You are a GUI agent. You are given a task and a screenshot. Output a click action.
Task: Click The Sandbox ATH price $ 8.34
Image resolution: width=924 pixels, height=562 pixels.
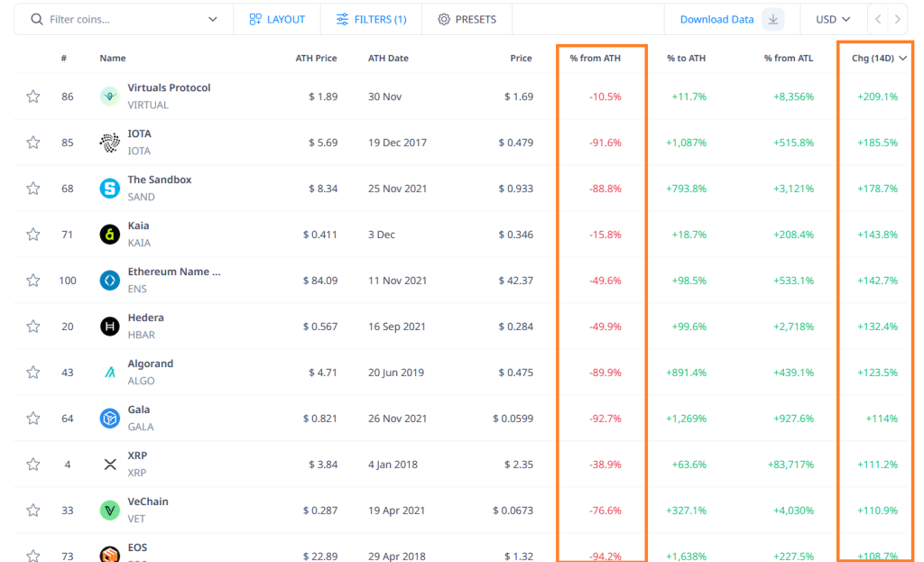click(x=323, y=189)
